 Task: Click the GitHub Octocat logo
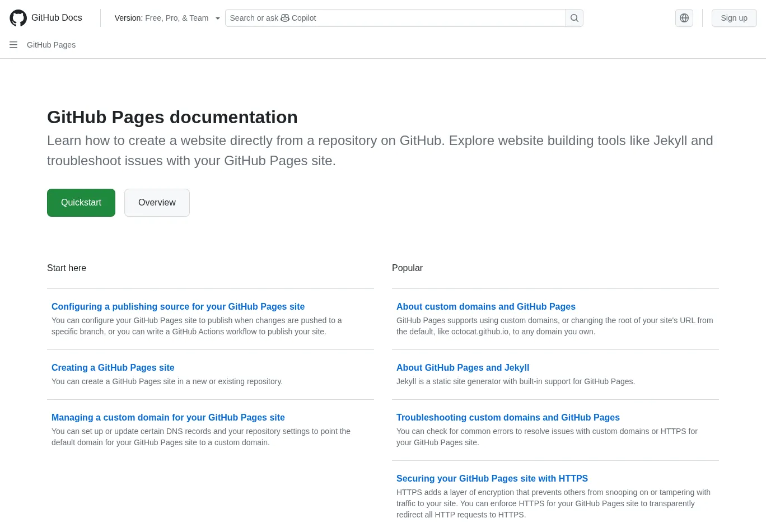coord(18,18)
